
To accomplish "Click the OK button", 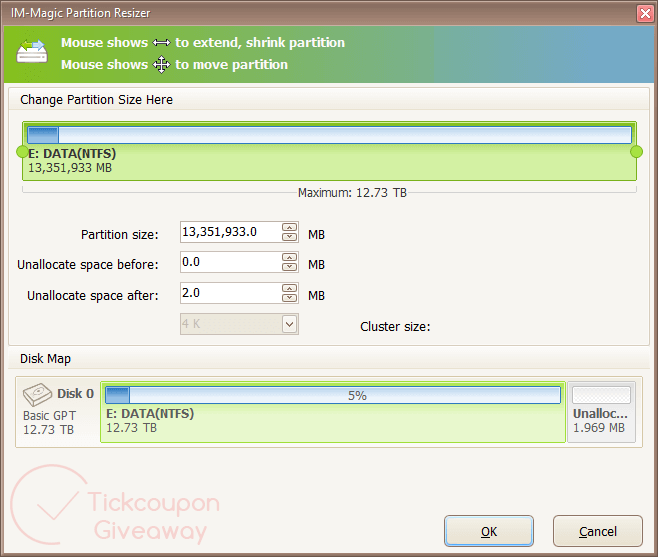I will pos(489,531).
